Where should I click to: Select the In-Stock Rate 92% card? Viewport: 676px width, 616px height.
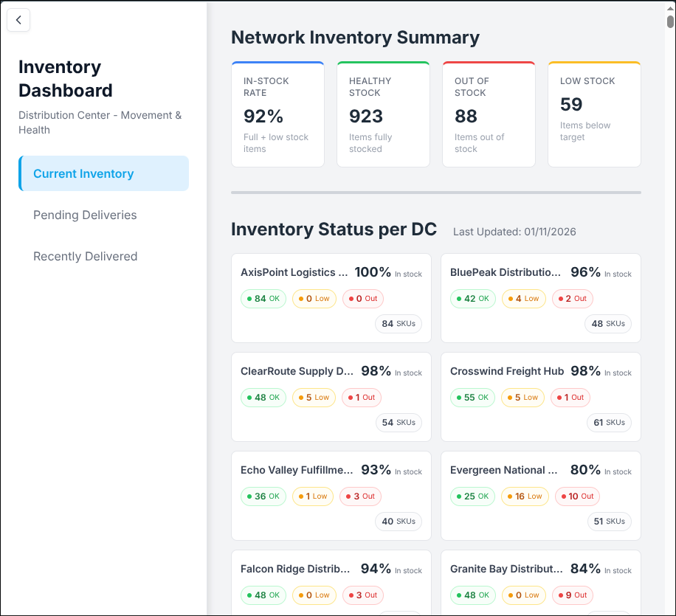(277, 114)
